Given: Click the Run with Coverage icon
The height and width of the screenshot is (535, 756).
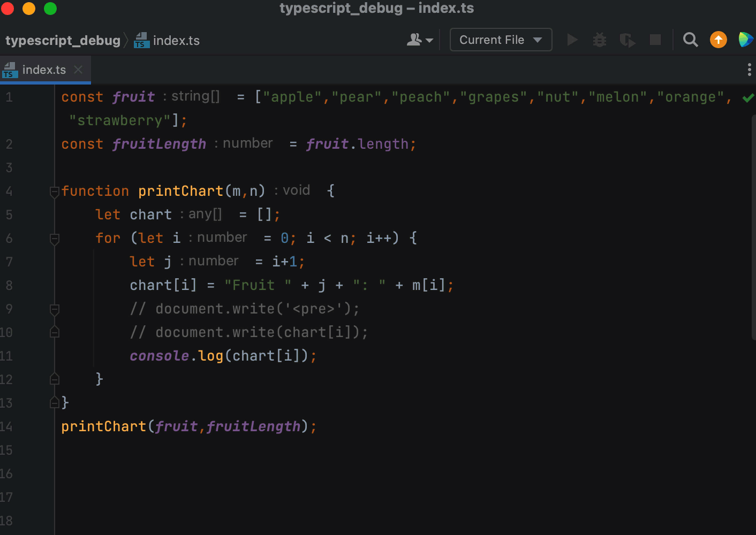Looking at the screenshot, I should tap(627, 40).
